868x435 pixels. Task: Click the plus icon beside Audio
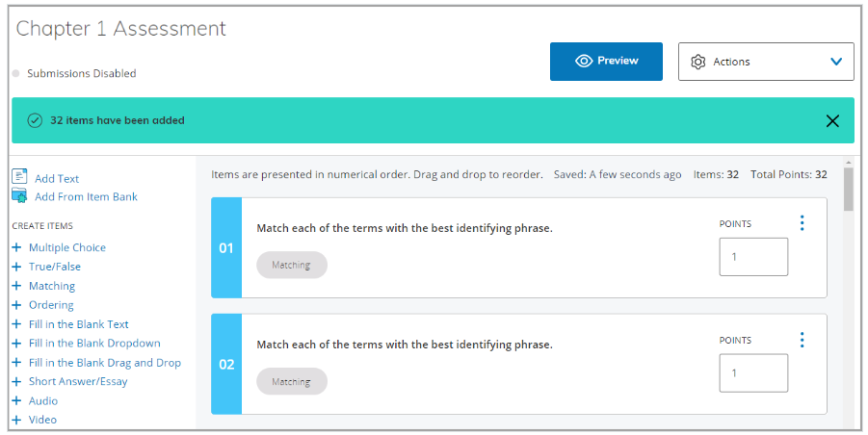[x=16, y=400]
